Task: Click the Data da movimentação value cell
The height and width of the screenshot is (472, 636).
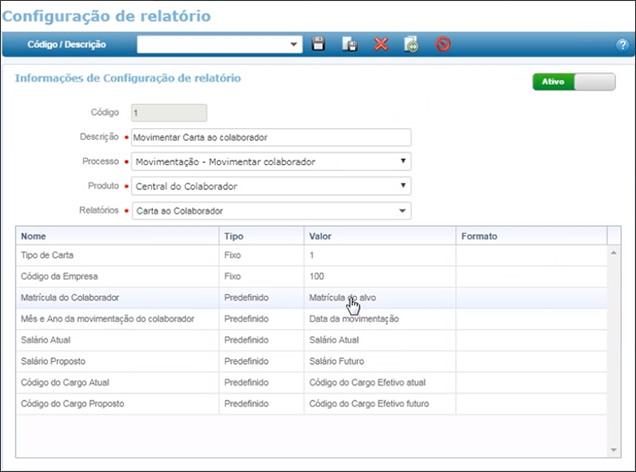Action: tap(355, 319)
